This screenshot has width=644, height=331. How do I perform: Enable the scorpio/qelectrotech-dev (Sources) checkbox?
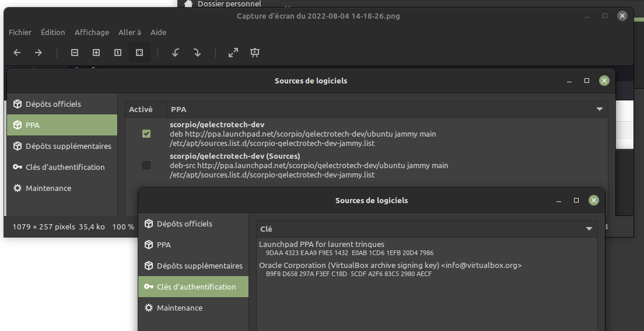(x=146, y=166)
